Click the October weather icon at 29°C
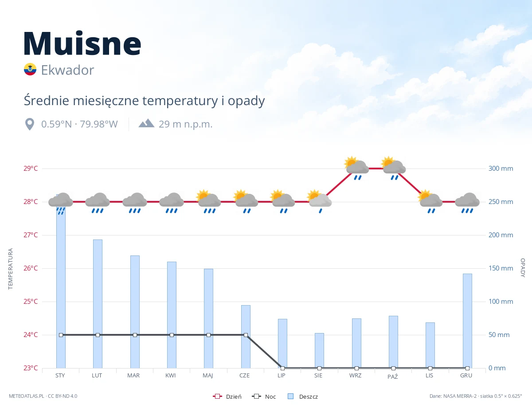This screenshot has width=532, height=408. [393, 168]
